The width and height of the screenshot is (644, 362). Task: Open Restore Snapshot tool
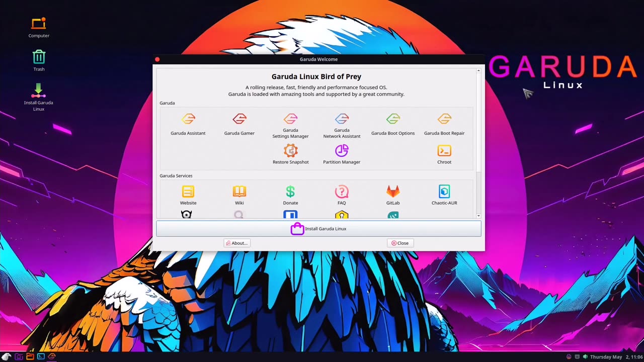pos(291,154)
